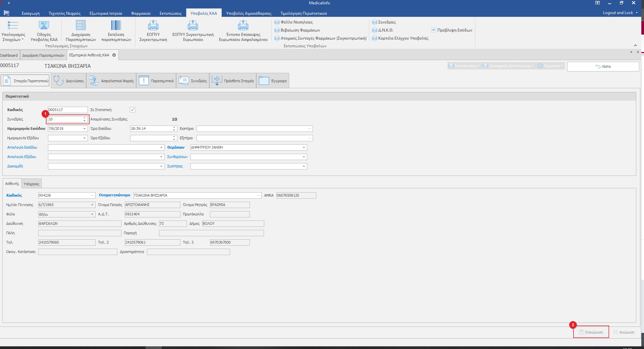Switch to the Φαρμακείο ribbon tab

point(141,13)
